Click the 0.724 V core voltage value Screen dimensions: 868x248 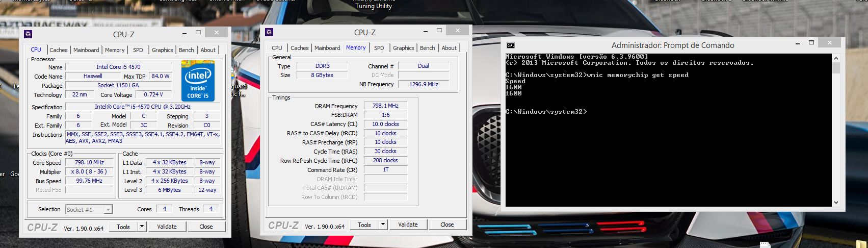pos(153,94)
